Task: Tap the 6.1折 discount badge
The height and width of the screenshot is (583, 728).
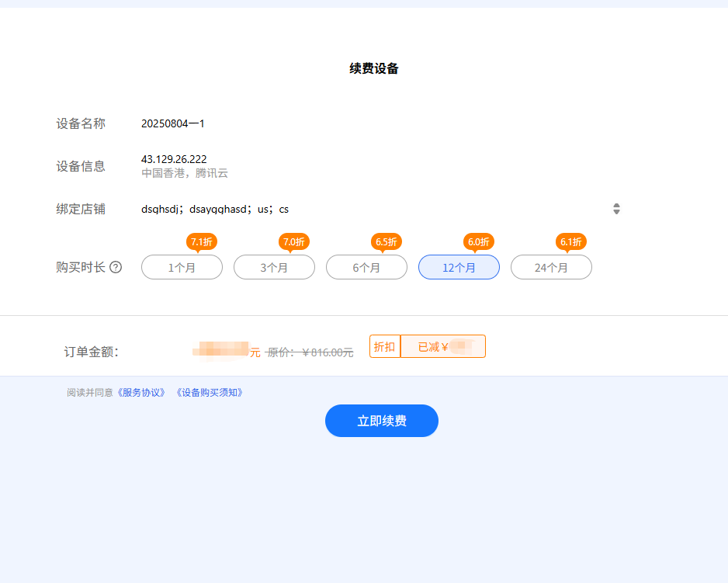Action: click(x=571, y=241)
